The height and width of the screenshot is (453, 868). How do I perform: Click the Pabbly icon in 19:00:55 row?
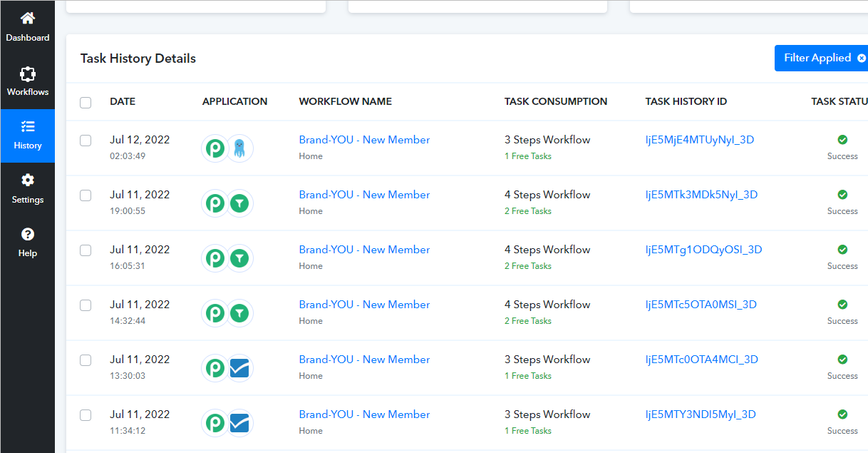[215, 203]
